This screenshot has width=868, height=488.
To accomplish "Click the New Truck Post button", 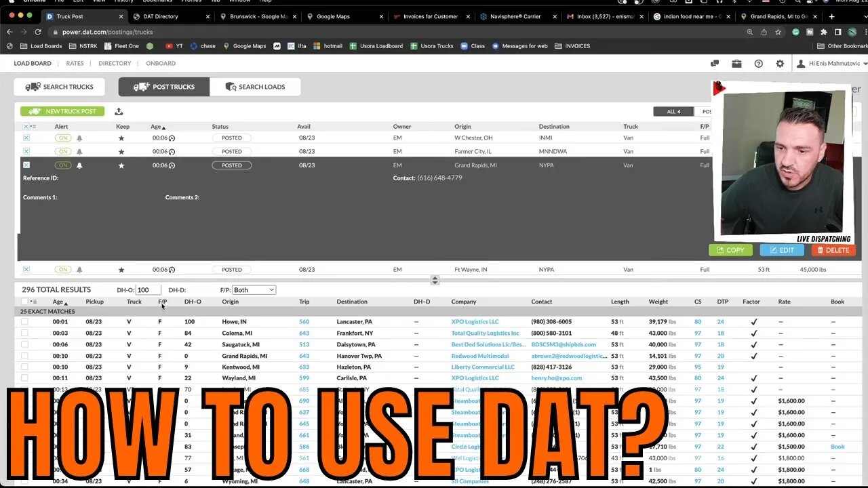I will click(62, 111).
